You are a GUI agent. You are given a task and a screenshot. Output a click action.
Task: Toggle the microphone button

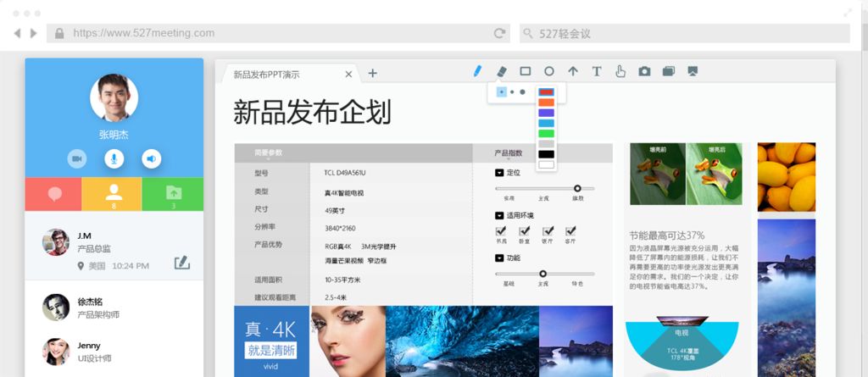click(114, 159)
